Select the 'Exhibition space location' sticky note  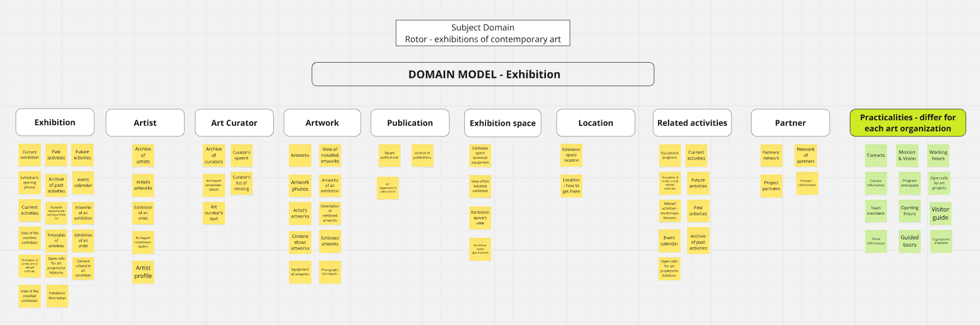point(571,155)
